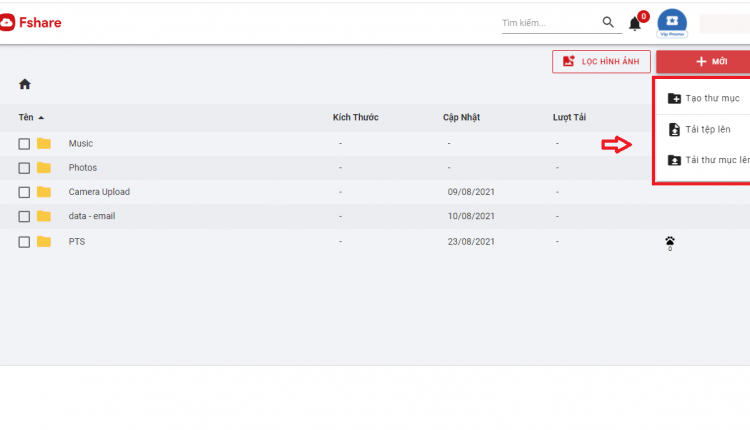Sort by the Lượt Tải column

click(x=569, y=117)
